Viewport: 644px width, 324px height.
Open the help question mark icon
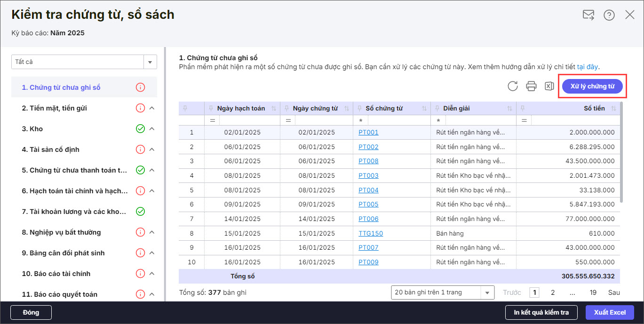(x=609, y=15)
